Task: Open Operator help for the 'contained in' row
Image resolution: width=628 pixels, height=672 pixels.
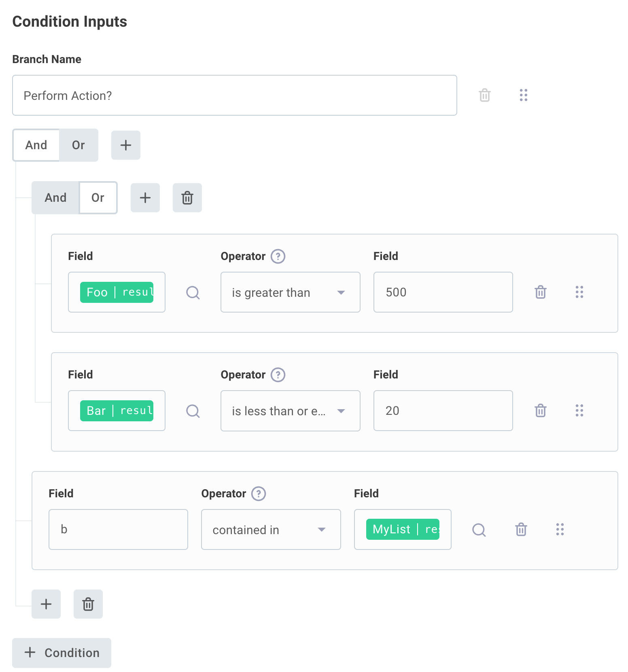Action: (259, 494)
